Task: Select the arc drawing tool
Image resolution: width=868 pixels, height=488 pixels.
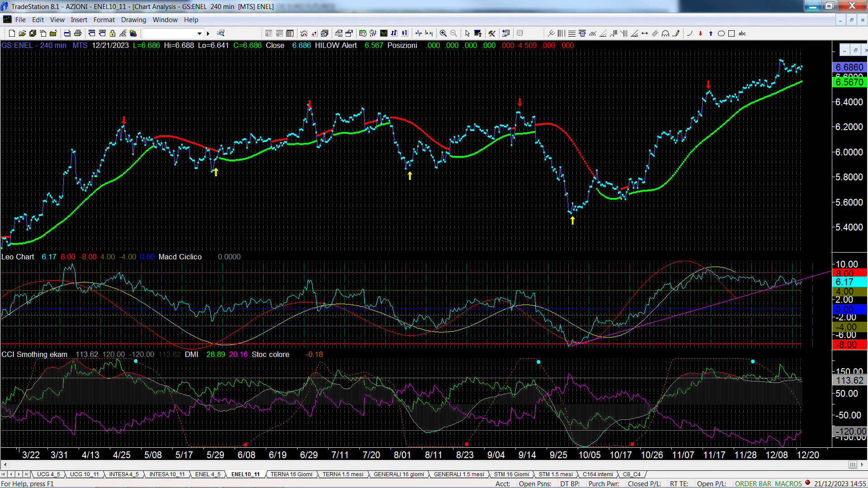Action: [665, 33]
